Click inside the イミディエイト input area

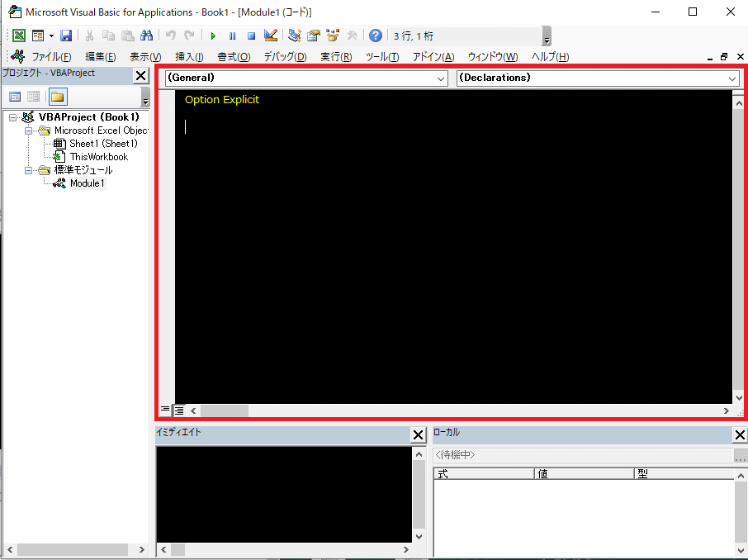[x=284, y=494]
